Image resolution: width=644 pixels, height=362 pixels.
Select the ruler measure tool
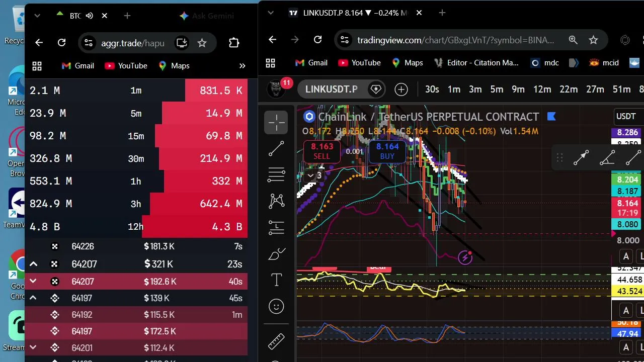276,341
